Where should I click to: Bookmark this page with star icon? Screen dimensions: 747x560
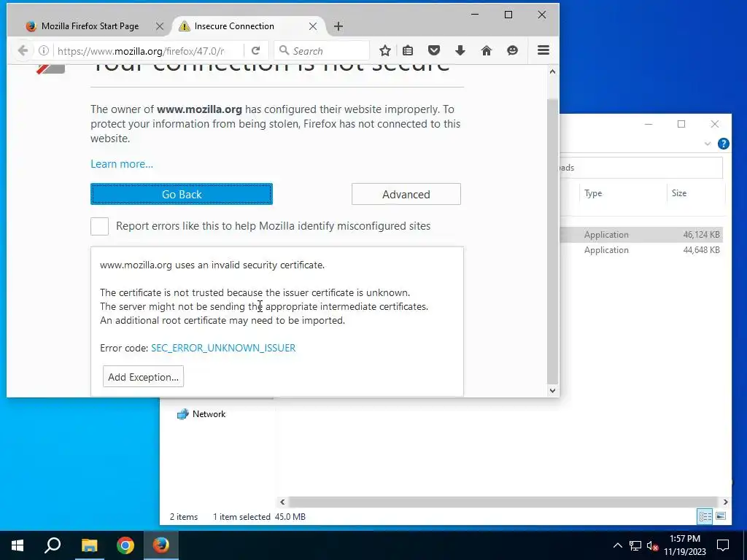[385, 50]
